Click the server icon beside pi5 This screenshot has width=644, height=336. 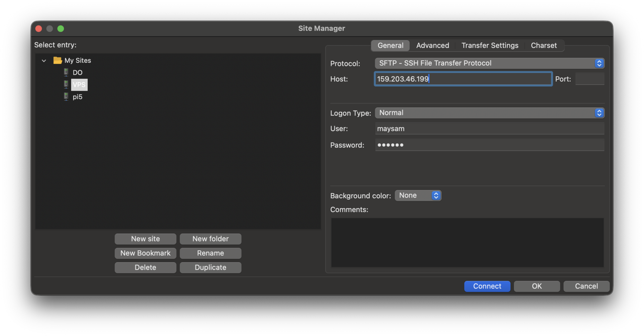tap(66, 97)
